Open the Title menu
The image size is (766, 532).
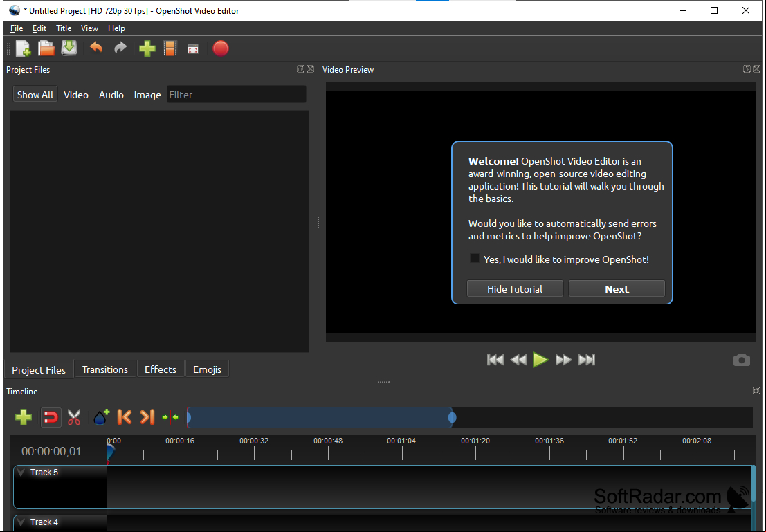[x=64, y=28]
